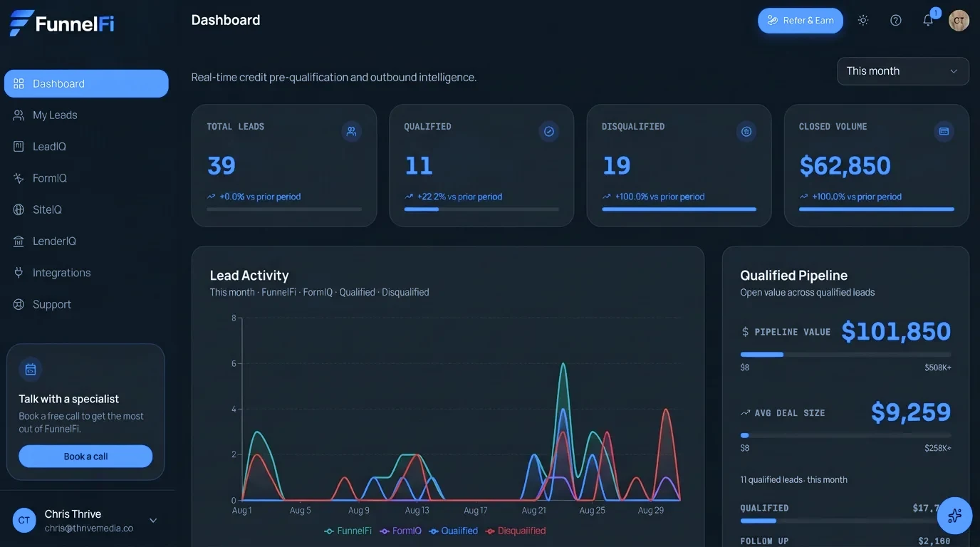Image resolution: width=980 pixels, height=547 pixels.
Task: Click the Support lifebuoy icon
Action: click(x=19, y=304)
